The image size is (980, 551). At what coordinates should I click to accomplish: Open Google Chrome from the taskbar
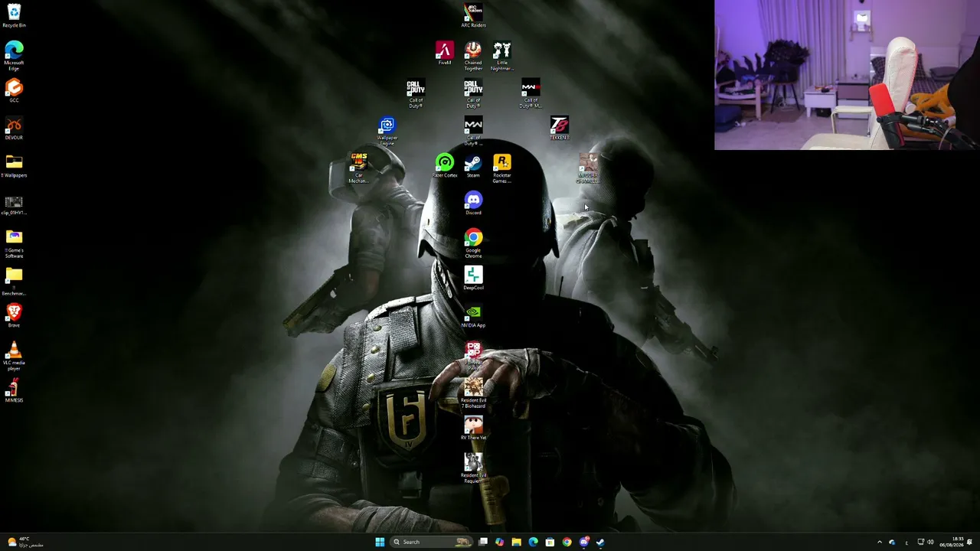click(567, 542)
